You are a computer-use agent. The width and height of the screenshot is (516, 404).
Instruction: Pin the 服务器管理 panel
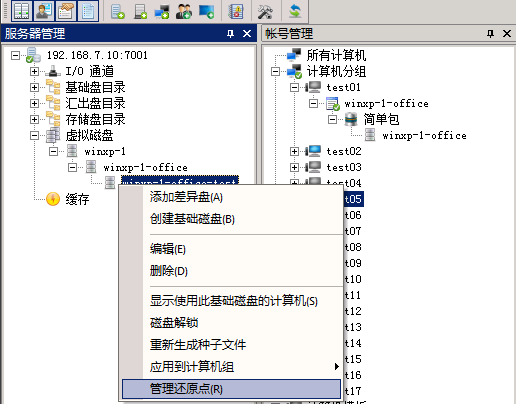pyautogui.click(x=230, y=33)
